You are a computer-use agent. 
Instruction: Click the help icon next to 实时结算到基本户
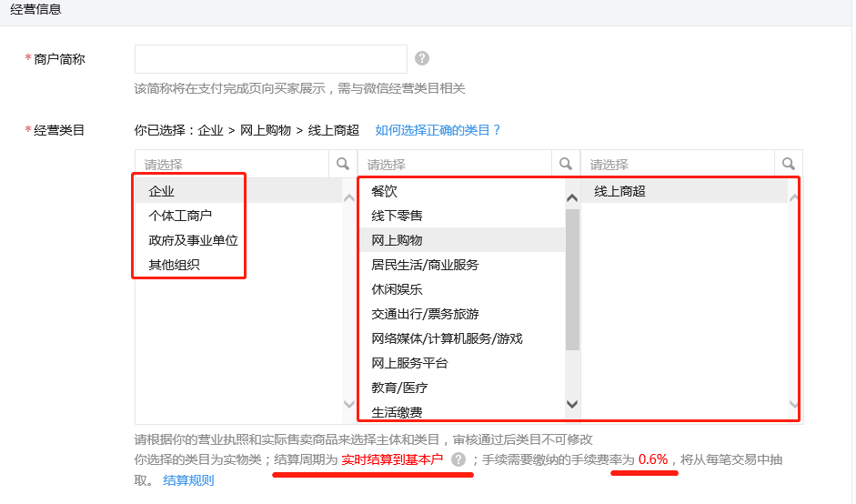458,459
